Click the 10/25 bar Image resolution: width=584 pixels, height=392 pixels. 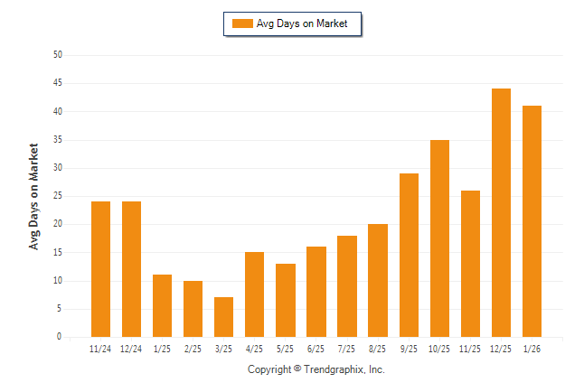439,238
